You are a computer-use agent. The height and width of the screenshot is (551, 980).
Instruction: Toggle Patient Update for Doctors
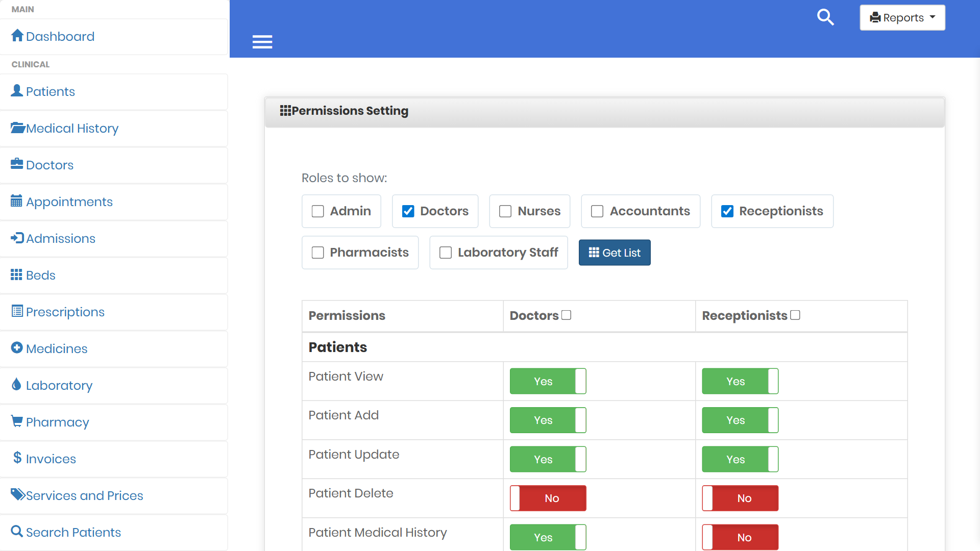tap(548, 459)
